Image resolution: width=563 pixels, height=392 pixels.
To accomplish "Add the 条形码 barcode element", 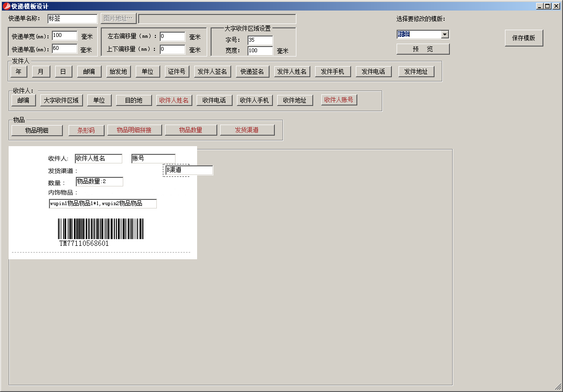I will click(86, 130).
